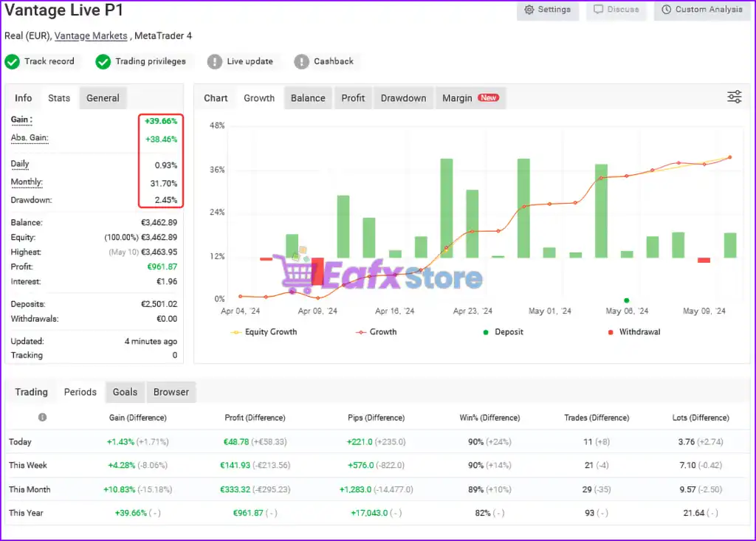Image resolution: width=756 pixels, height=541 pixels.
Task: Switch to the Growth chart tab
Action: [259, 98]
